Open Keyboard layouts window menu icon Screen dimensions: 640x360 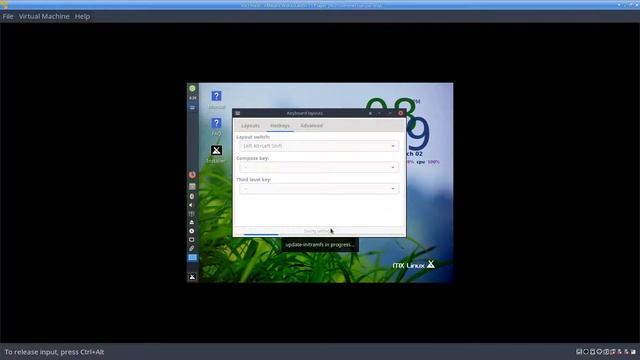coord(238,113)
